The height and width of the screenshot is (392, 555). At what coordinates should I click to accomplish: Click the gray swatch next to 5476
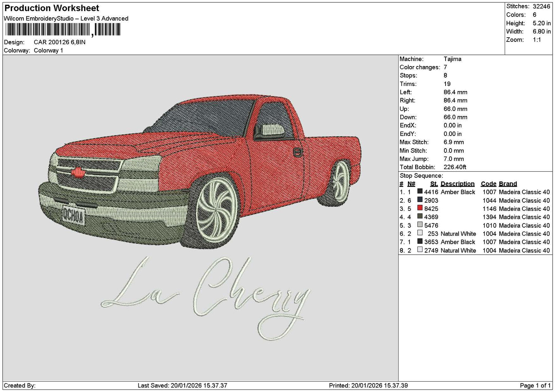coord(420,225)
